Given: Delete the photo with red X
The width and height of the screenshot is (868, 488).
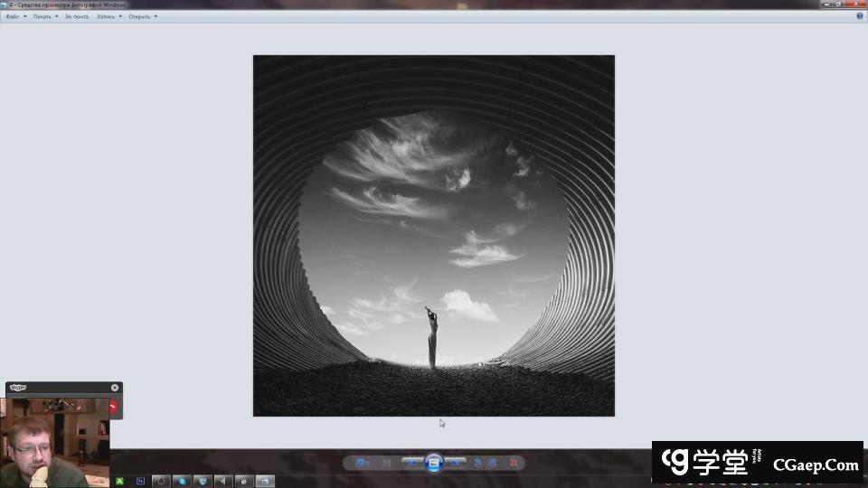Looking at the screenshot, I should [514, 463].
